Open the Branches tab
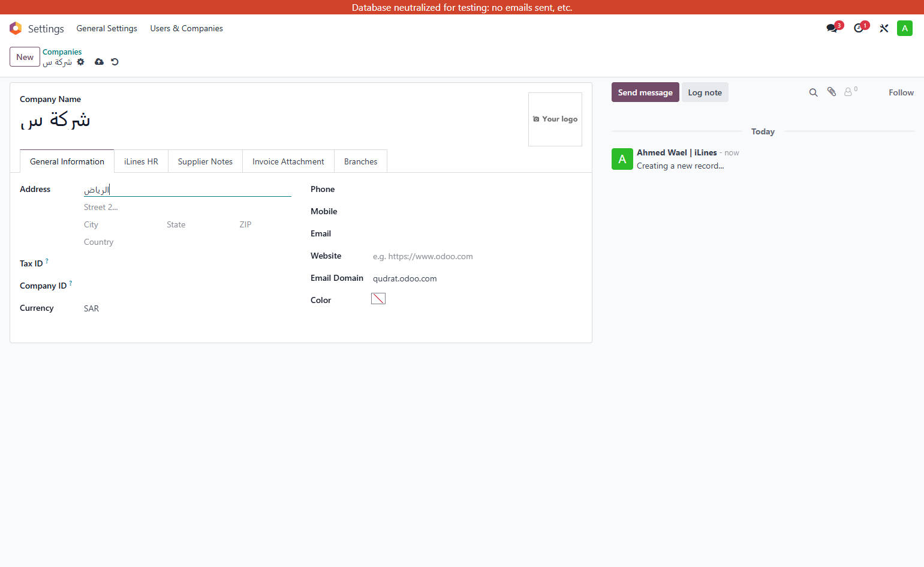 (361, 161)
